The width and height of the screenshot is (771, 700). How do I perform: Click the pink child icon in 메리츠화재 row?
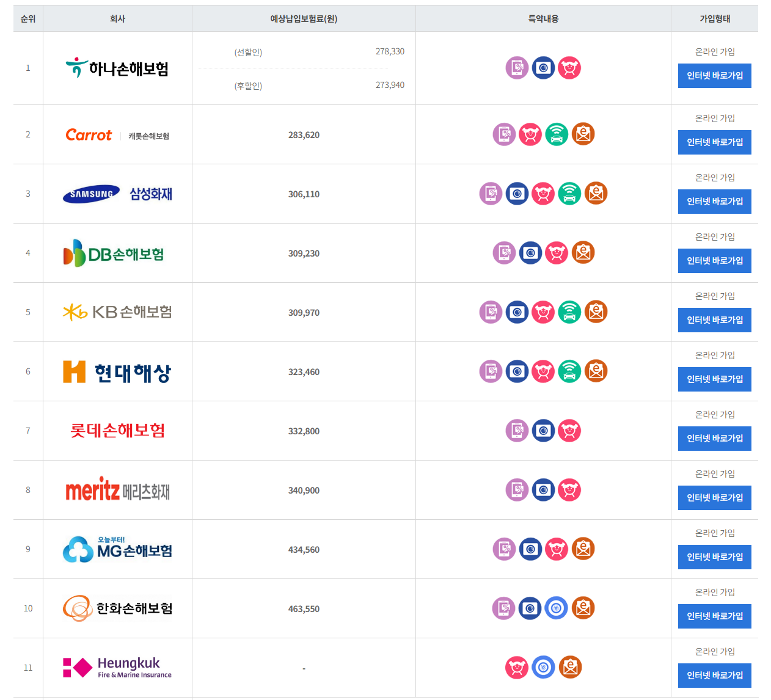pyautogui.click(x=569, y=490)
